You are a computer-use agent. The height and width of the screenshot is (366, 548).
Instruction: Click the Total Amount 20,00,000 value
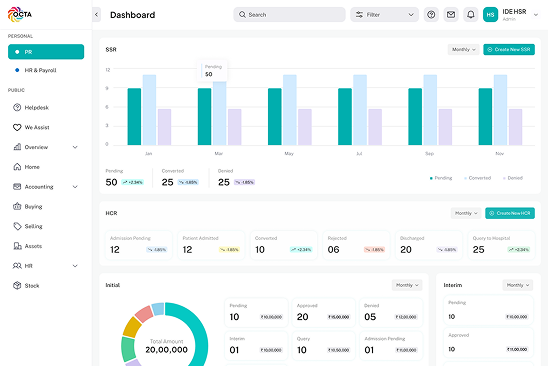tap(166, 350)
